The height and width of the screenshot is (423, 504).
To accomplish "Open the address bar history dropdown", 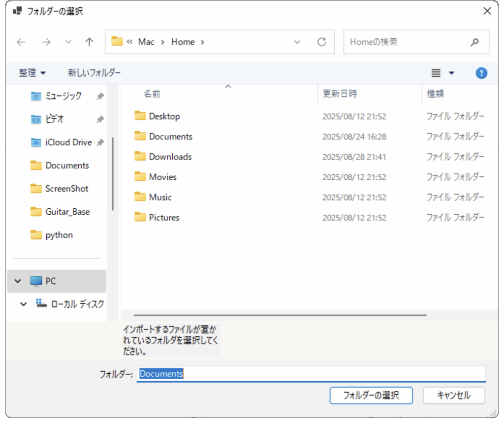I will [297, 42].
